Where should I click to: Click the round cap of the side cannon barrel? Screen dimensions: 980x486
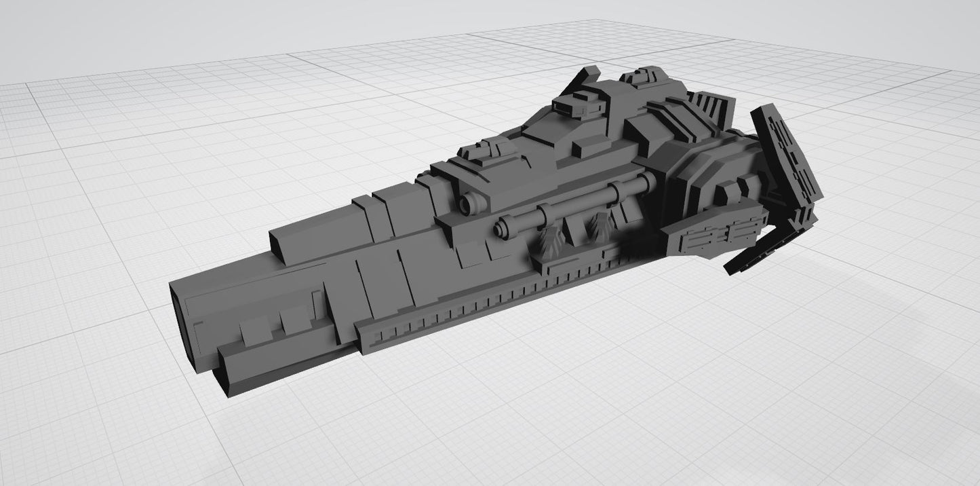pos(502,227)
